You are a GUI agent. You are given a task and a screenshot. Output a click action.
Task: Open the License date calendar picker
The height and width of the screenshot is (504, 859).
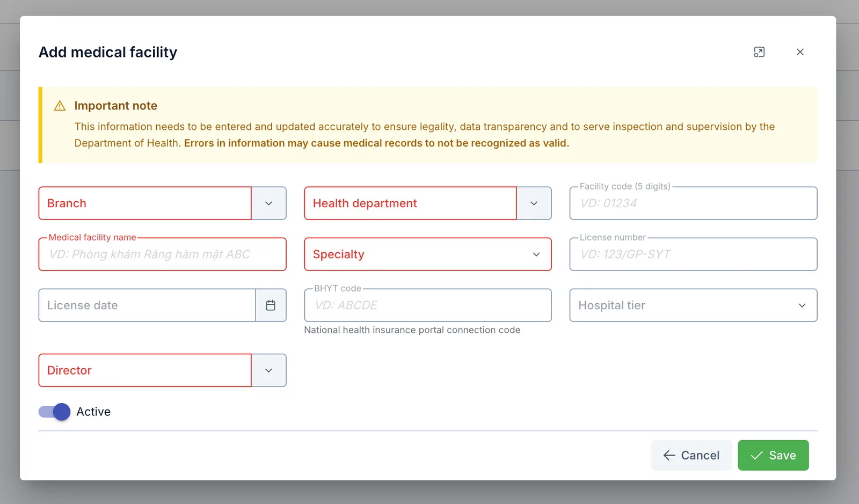point(271,305)
